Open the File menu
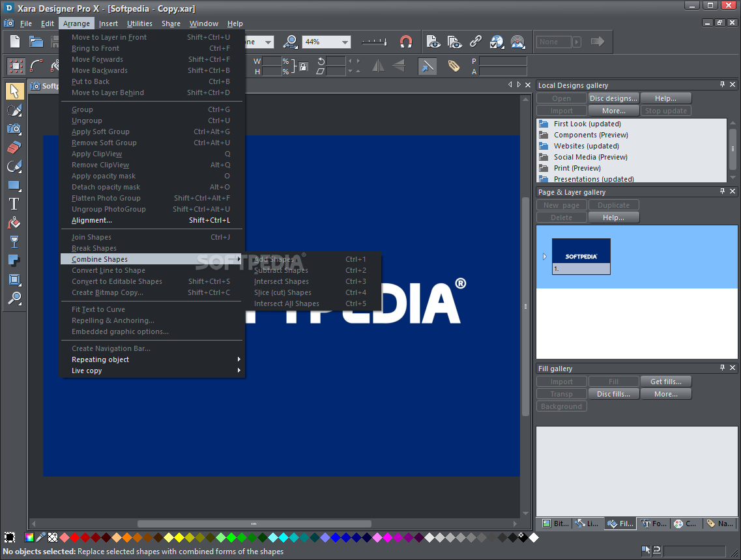This screenshot has height=560, width=741. tap(25, 23)
